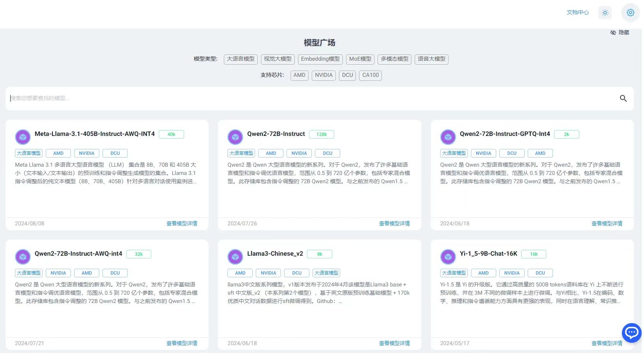Click the 16k context badge
The width and height of the screenshot is (644, 353).
click(534, 254)
